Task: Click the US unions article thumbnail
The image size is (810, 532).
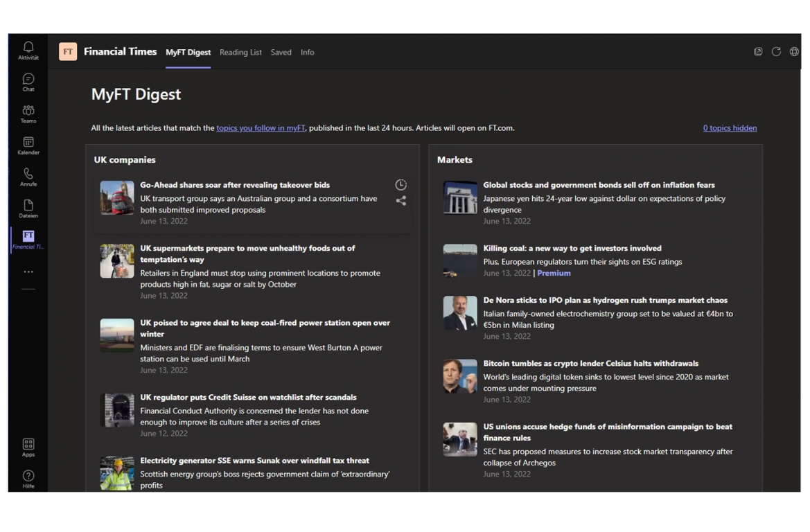Action: point(460,439)
